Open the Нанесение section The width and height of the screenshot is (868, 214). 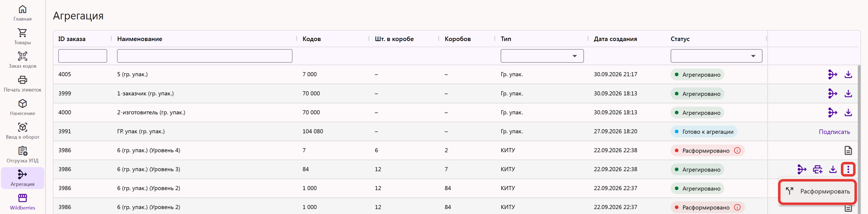(x=23, y=107)
